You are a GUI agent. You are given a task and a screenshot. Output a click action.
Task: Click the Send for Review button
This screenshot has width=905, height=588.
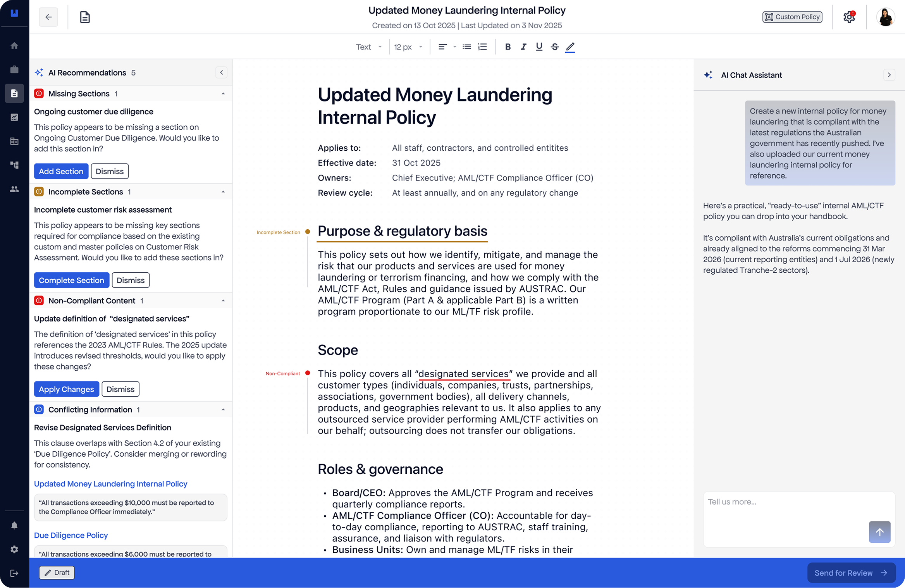coord(851,573)
